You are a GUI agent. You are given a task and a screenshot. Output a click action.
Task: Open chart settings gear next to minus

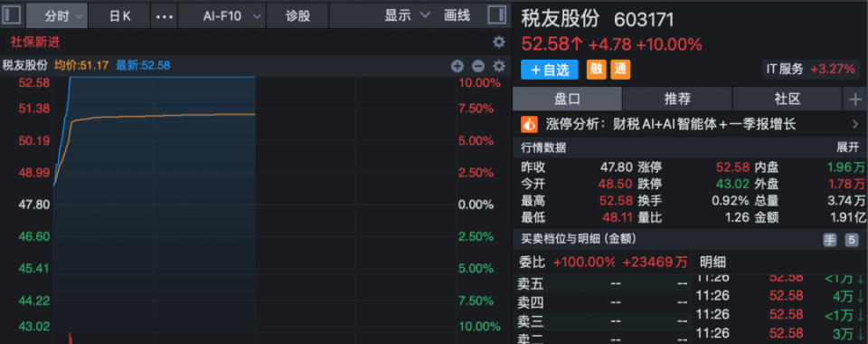click(499, 66)
